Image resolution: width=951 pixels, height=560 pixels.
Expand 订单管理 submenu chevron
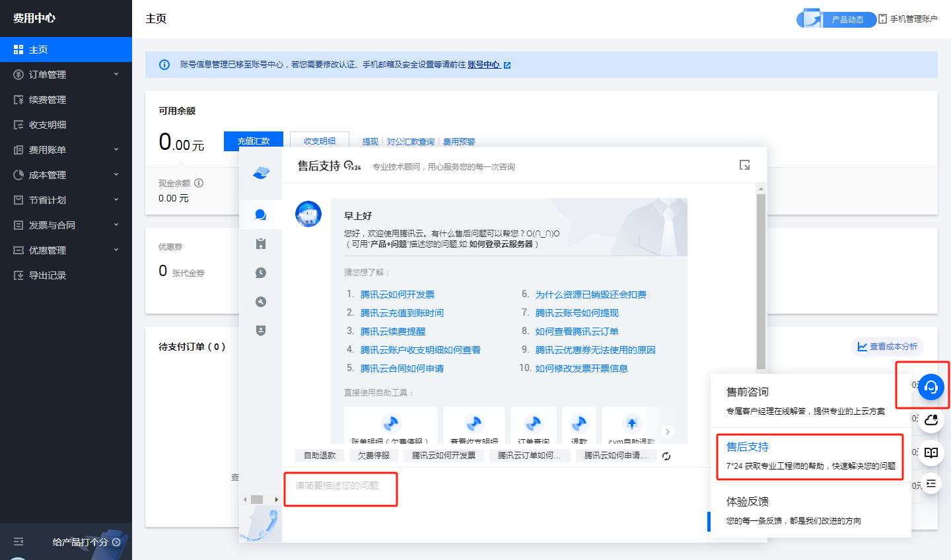pyautogui.click(x=116, y=74)
